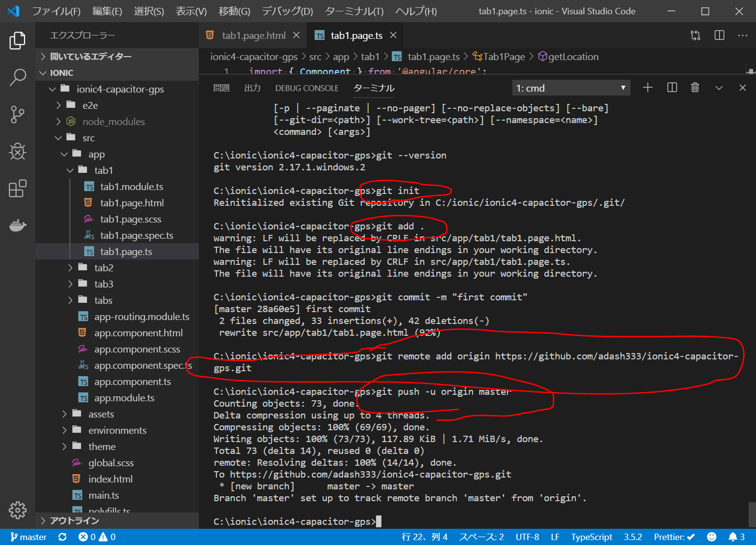Click the Manage gear icon
Viewport: 756px width, 545px height.
18,511
